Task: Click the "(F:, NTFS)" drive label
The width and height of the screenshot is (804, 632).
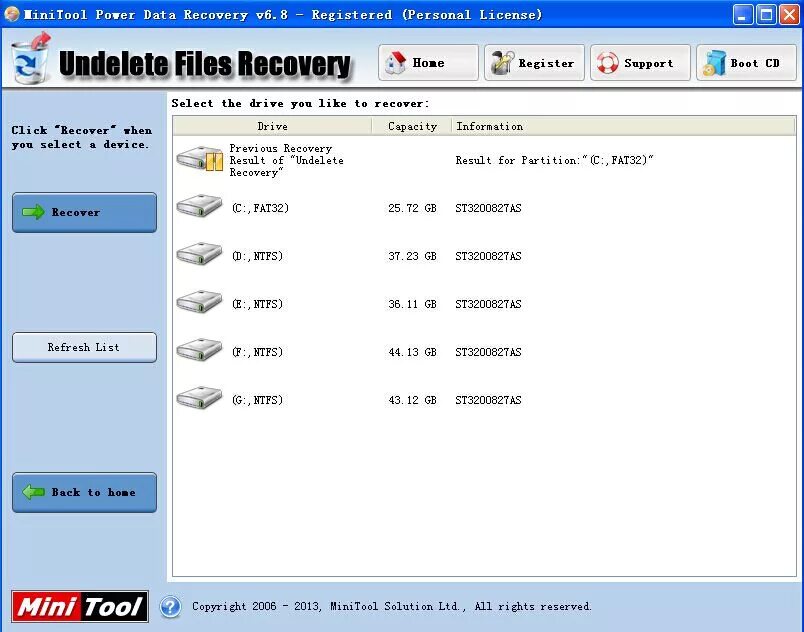Action: point(257,352)
